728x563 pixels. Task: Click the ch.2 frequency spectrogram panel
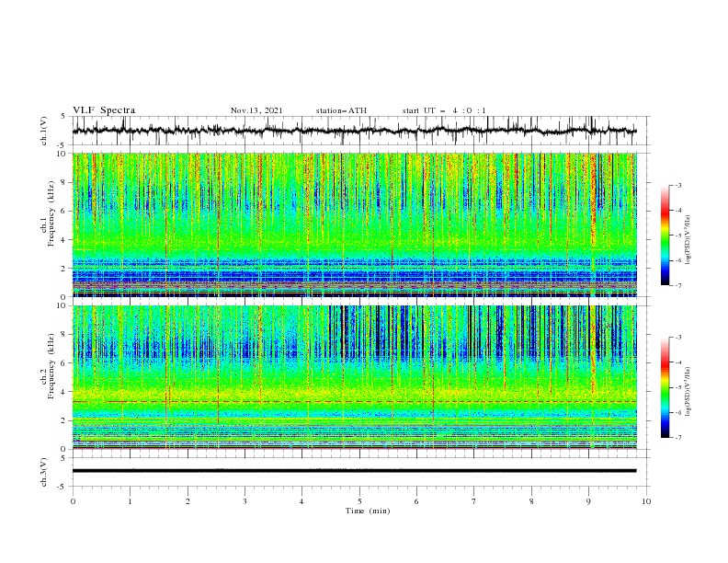pos(354,377)
